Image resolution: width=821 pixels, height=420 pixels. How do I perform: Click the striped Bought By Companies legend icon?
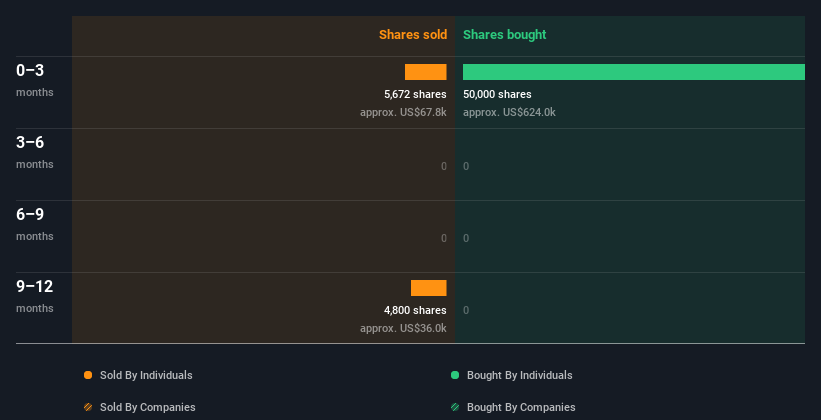click(455, 407)
